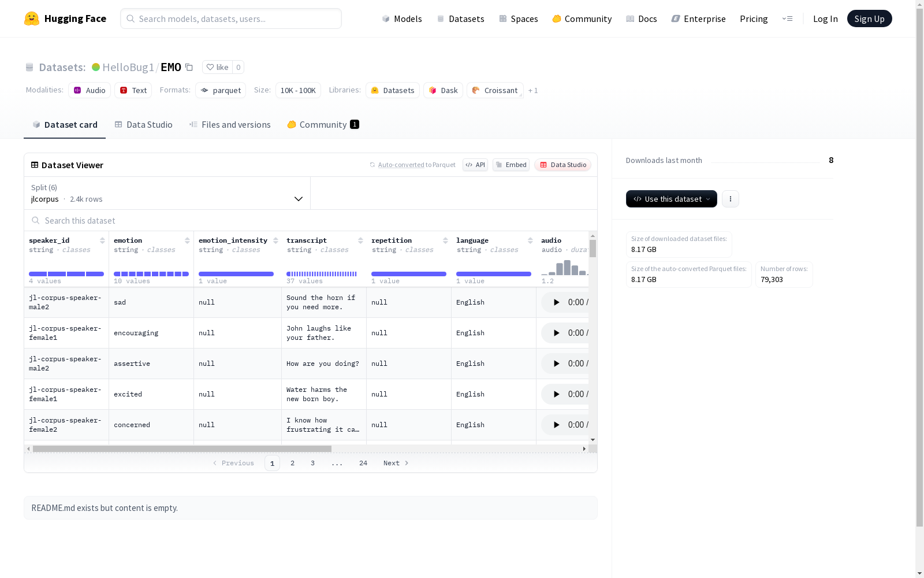The width and height of the screenshot is (924, 578).
Task: Show the +1 more libraries
Action: pos(533,90)
